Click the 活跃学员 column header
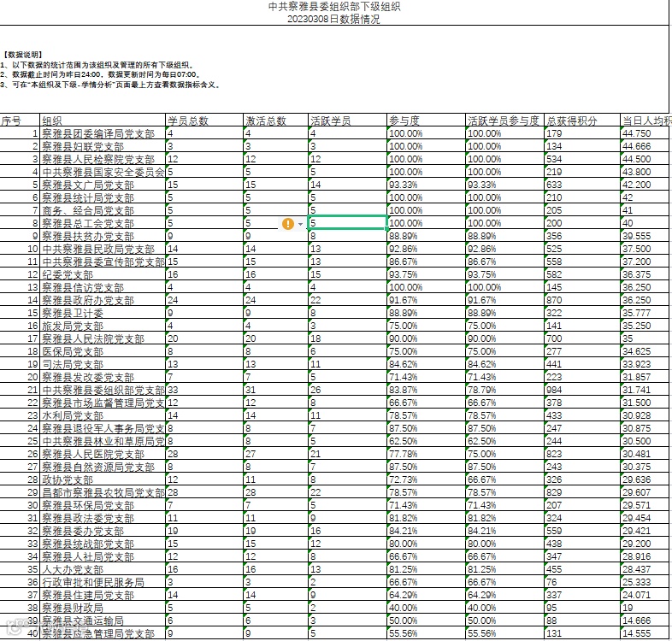The height and width of the screenshot is (641, 672). point(348,121)
